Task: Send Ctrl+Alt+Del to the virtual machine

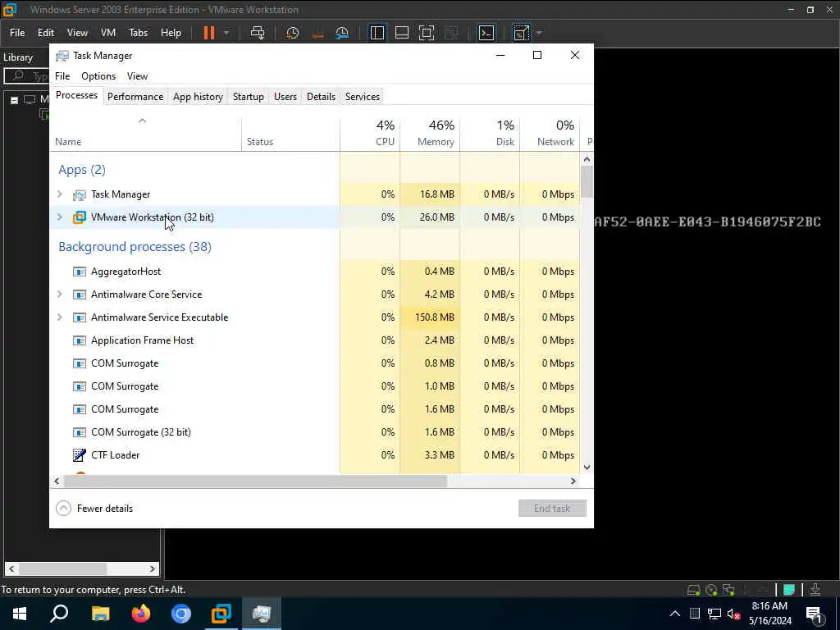Action: 258,33
